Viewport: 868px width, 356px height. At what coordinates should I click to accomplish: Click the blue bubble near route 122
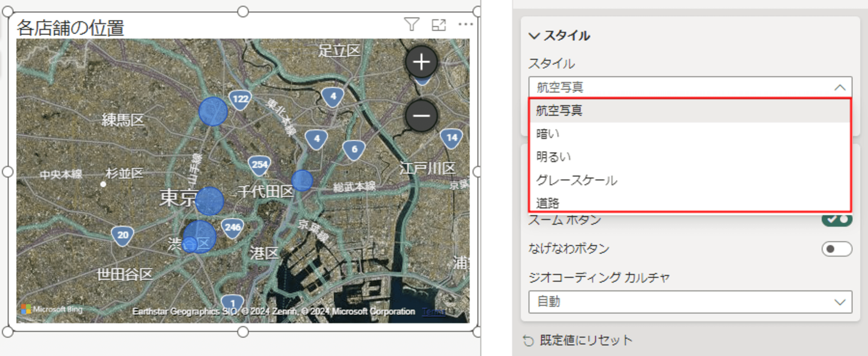coord(213,112)
